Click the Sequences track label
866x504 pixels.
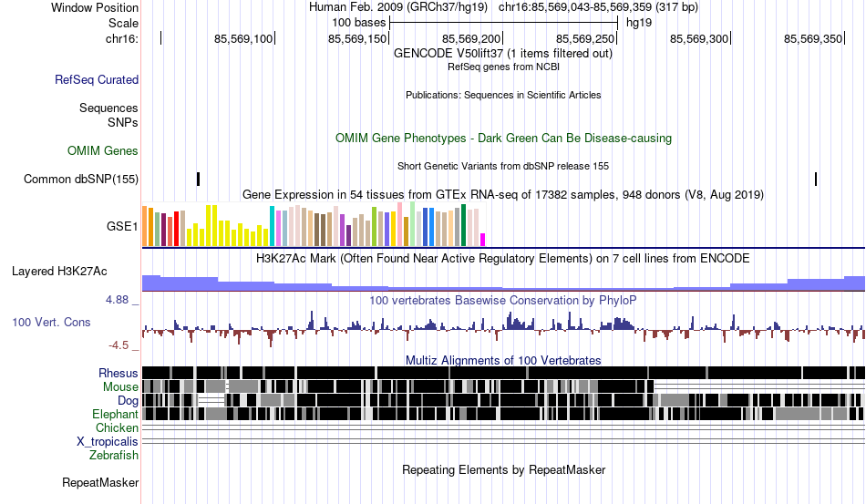pos(108,108)
